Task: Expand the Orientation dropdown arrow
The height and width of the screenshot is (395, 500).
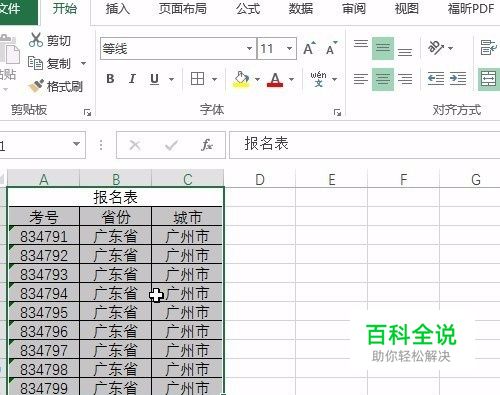Action: coord(450,48)
